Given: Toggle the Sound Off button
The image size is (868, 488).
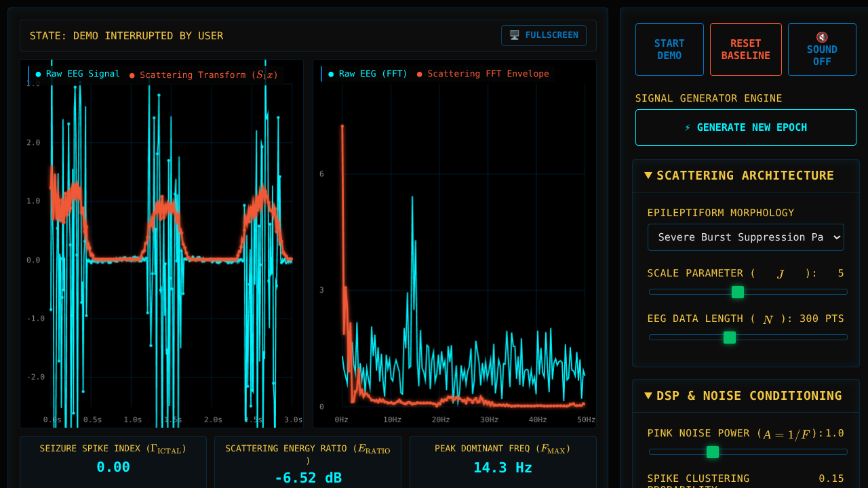Looking at the screenshot, I should coord(822,49).
